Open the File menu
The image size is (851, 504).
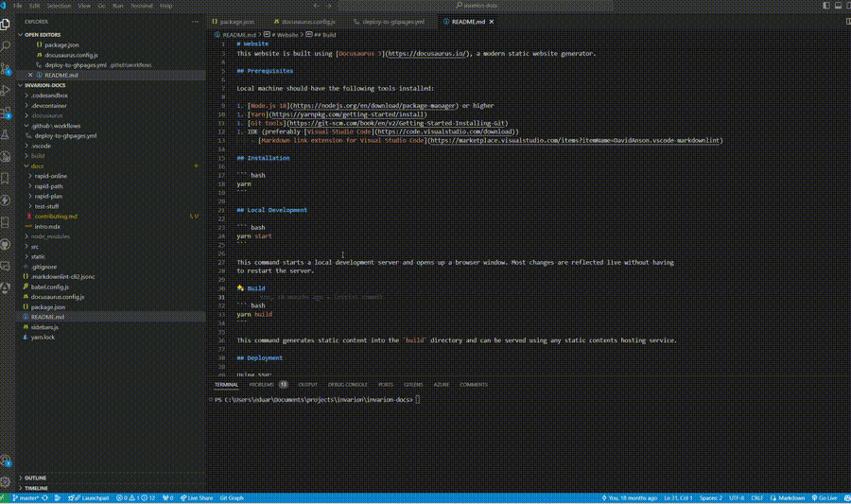tap(18, 6)
